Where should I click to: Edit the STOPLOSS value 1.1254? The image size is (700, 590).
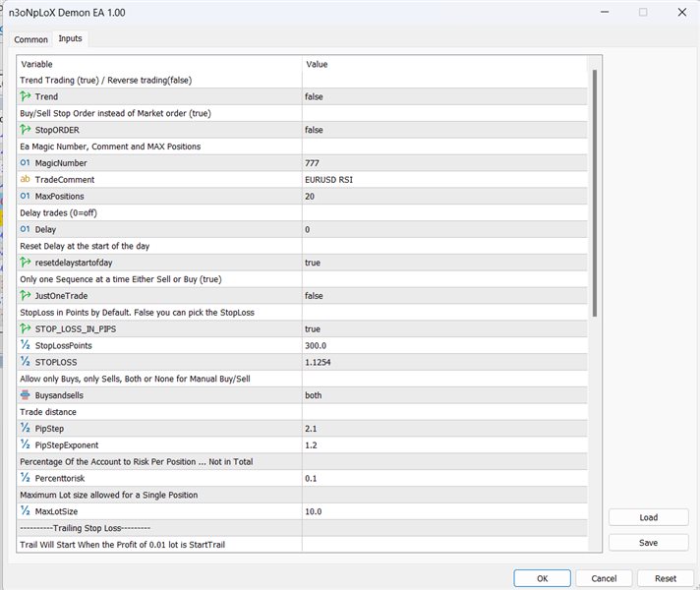444,362
